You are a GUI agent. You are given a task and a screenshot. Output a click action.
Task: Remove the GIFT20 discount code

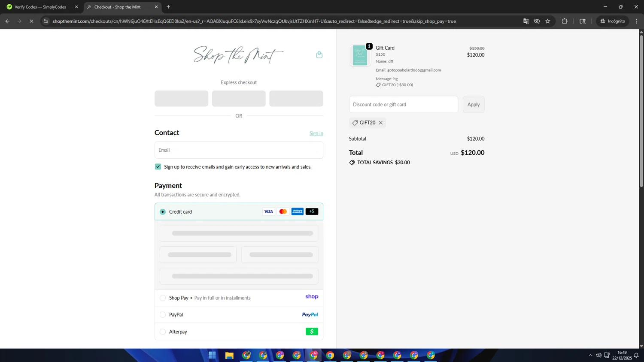[381, 123]
